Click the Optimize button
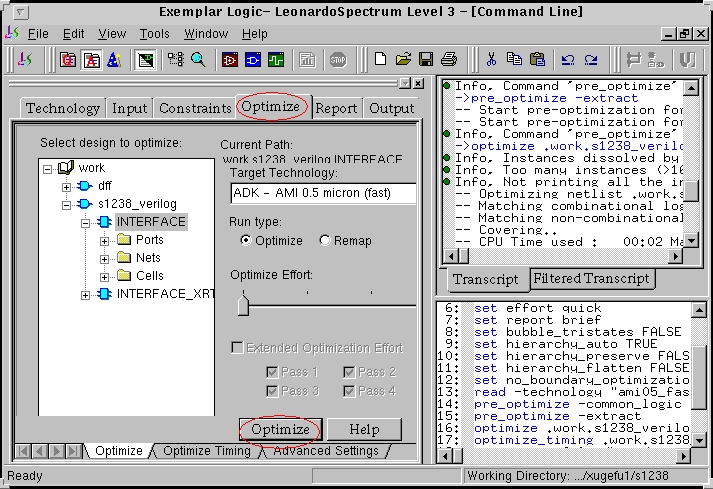 coord(280,429)
